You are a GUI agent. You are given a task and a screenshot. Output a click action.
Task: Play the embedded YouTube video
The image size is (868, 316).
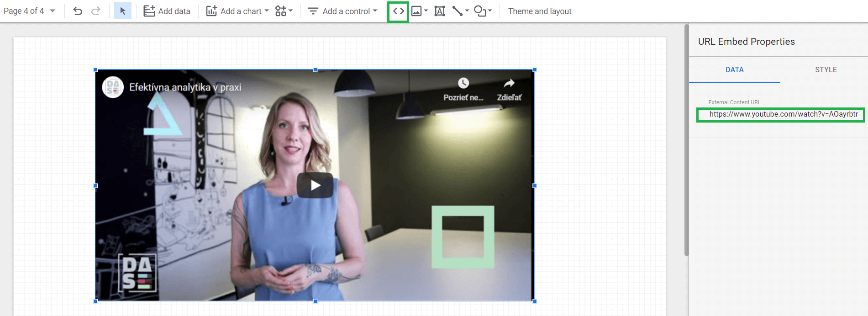click(315, 185)
